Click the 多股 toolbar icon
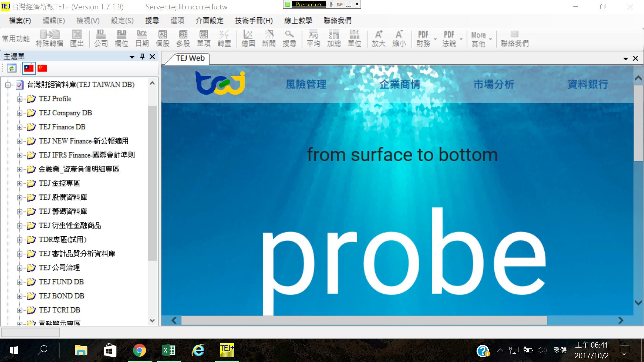This screenshot has width=644, height=362. click(183, 38)
